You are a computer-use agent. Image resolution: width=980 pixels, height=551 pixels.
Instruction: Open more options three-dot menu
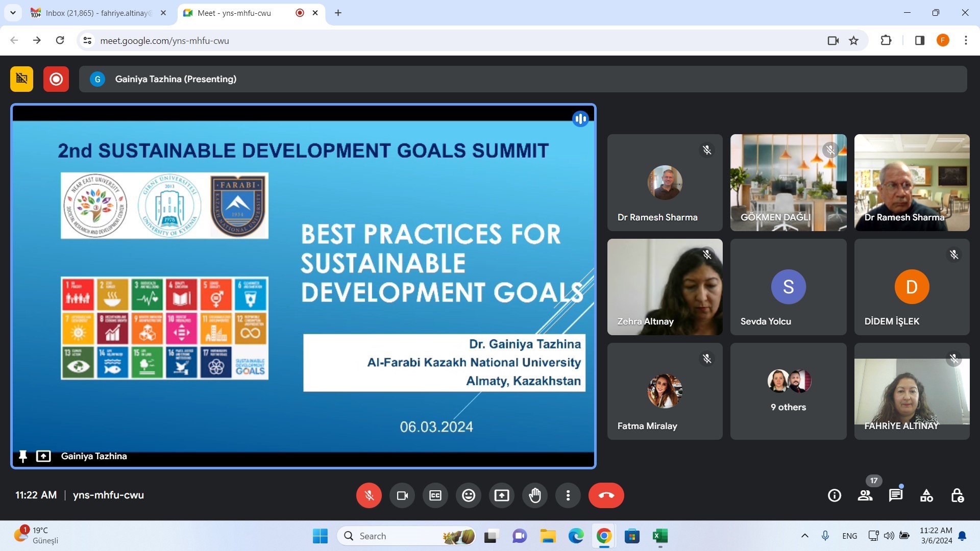568,495
